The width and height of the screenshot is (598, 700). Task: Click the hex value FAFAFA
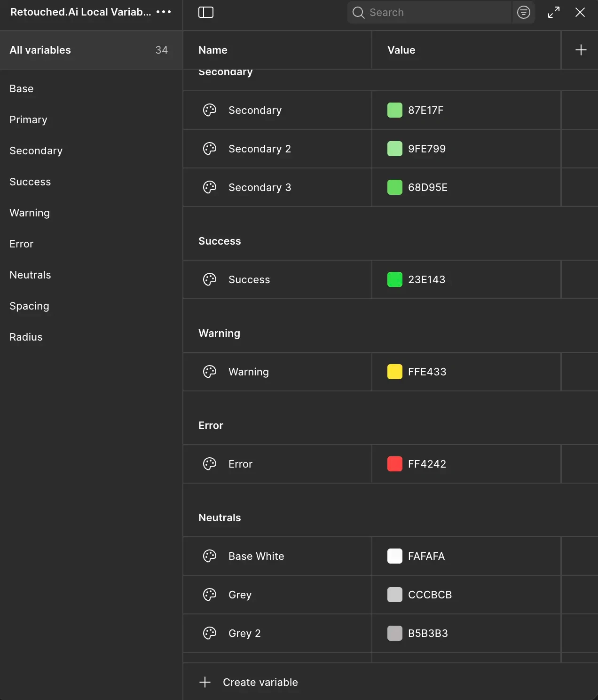click(426, 556)
